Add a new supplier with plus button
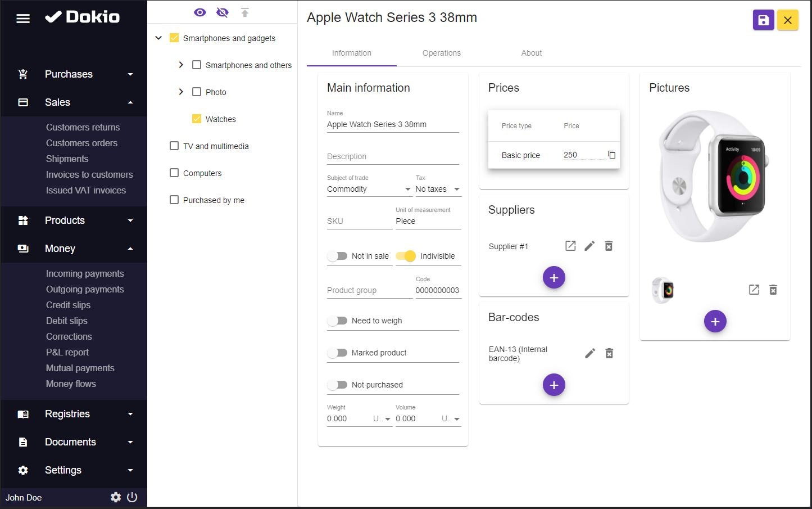This screenshot has height=509, width=812. [x=554, y=277]
